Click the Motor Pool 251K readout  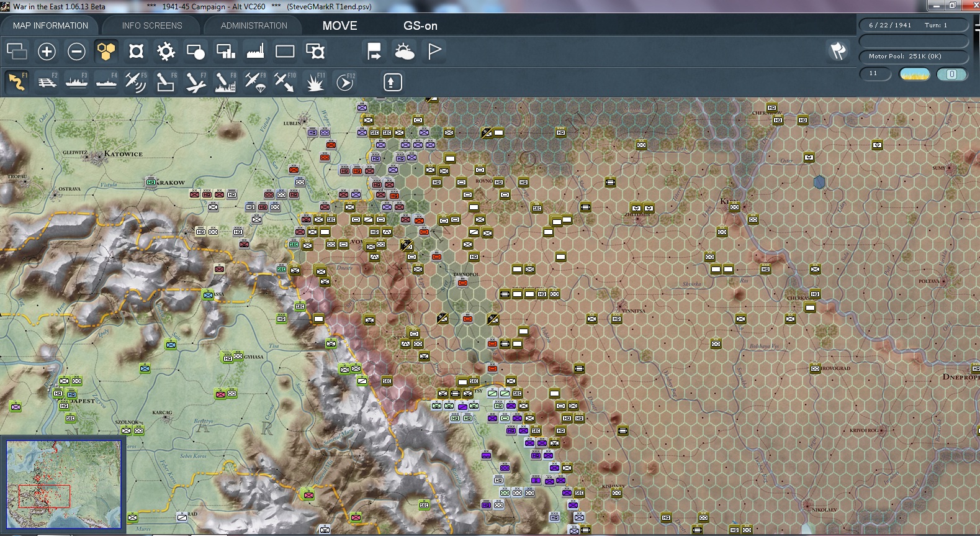(x=914, y=57)
